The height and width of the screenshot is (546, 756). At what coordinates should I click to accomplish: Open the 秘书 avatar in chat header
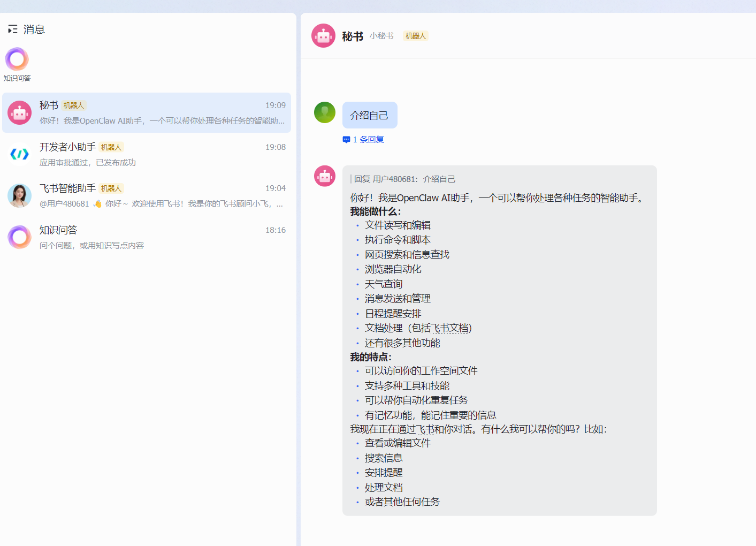tap(324, 36)
